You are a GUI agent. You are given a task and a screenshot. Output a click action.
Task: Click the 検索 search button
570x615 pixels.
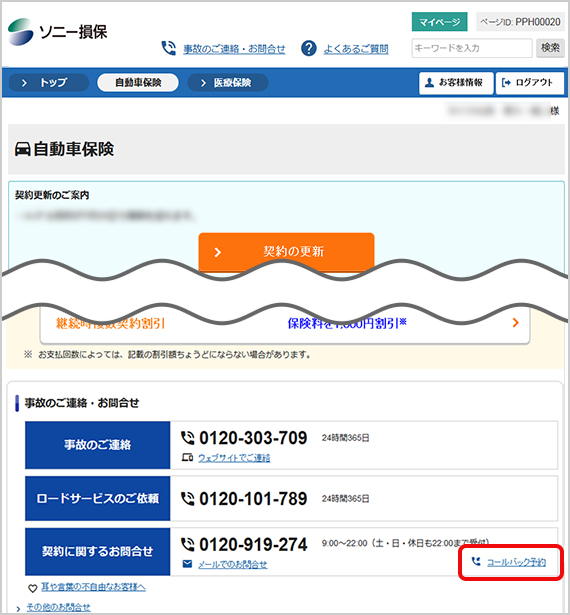pos(550,48)
